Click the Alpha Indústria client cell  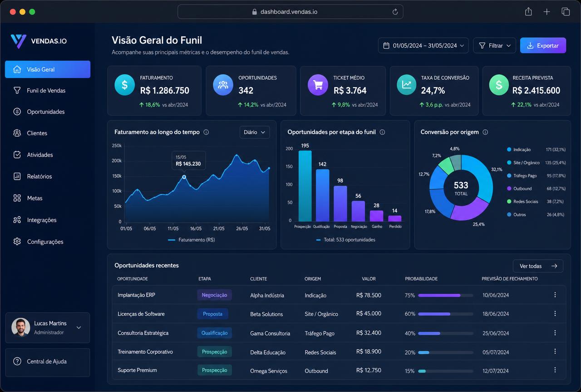coord(267,295)
